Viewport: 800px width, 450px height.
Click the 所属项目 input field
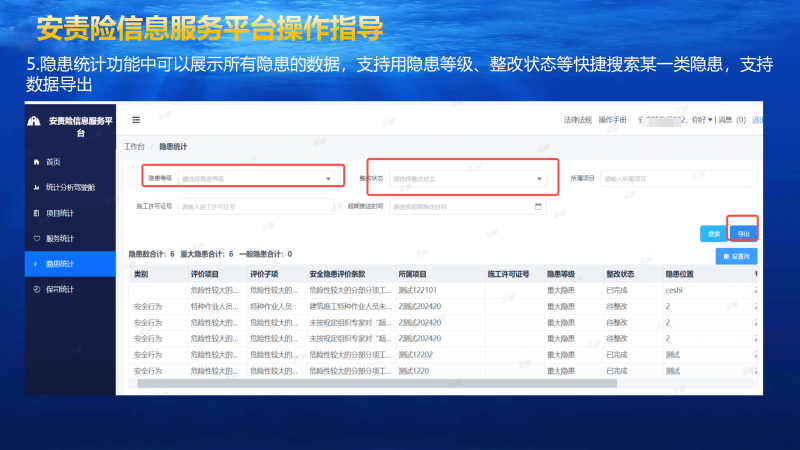(679, 179)
